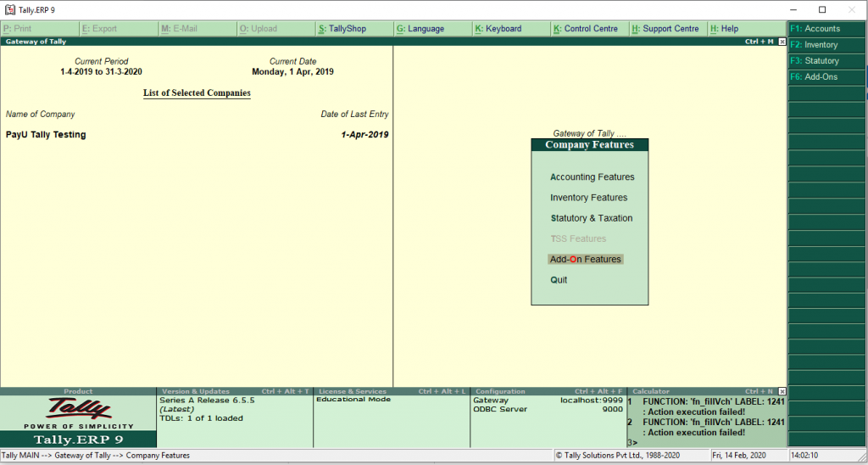The image size is (868, 465).
Task: Click the TDLs: 1 of 1 loaded text
Action: pos(202,418)
